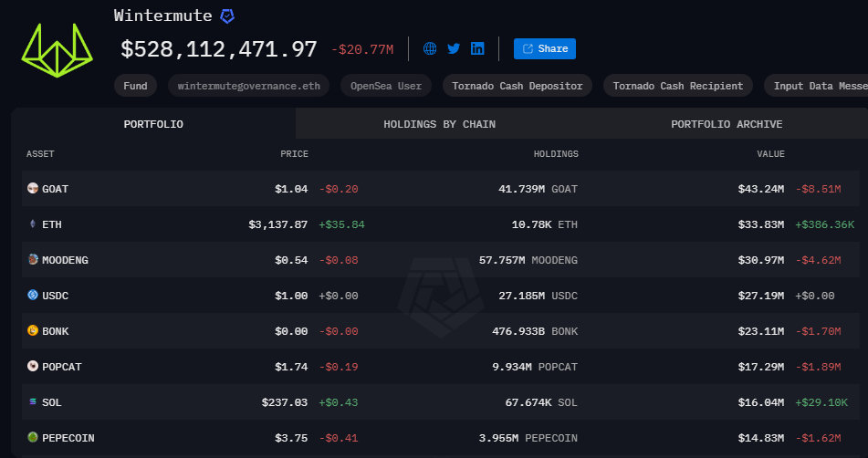Viewport: 868px width, 458px height.
Task: Click the POPCAT asset name
Action: (x=62, y=367)
